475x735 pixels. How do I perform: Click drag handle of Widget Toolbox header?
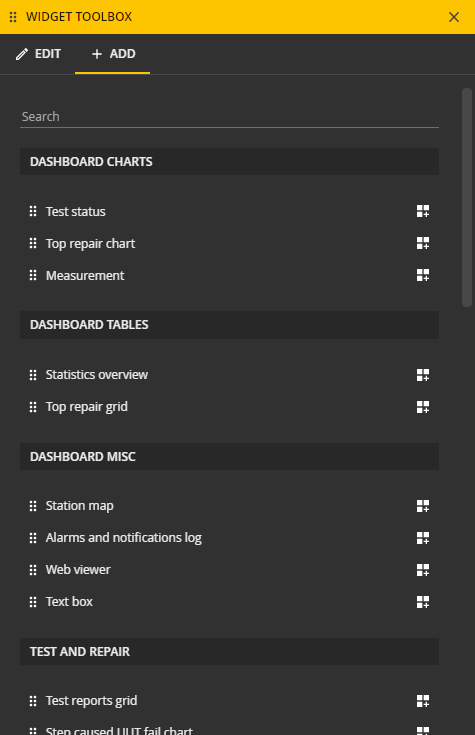tap(13, 17)
